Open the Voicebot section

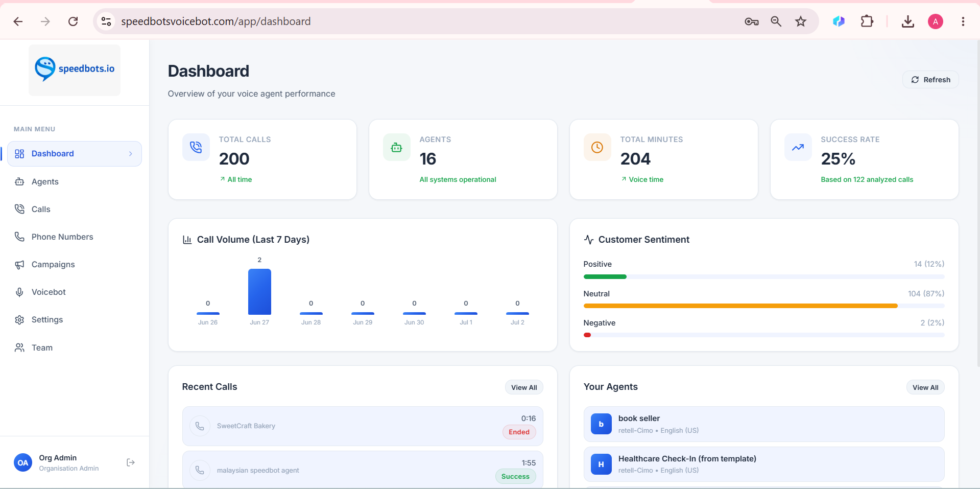[49, 292]
